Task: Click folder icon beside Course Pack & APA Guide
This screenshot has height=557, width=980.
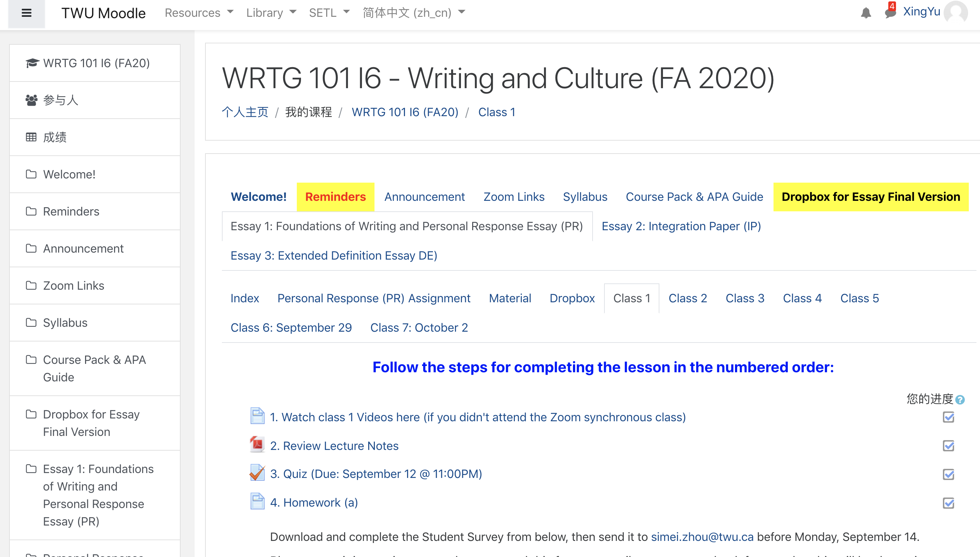Action: (x=31, y=360)
